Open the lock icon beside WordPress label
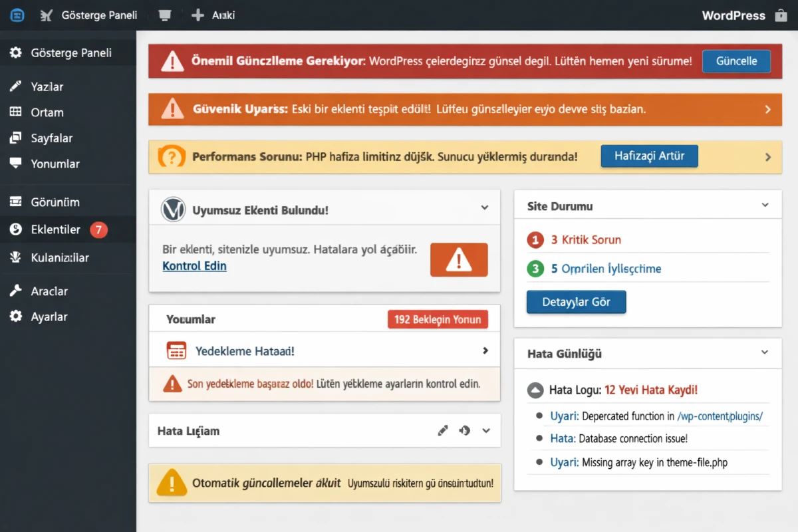798x532 pixels. (x=779, y=15)
